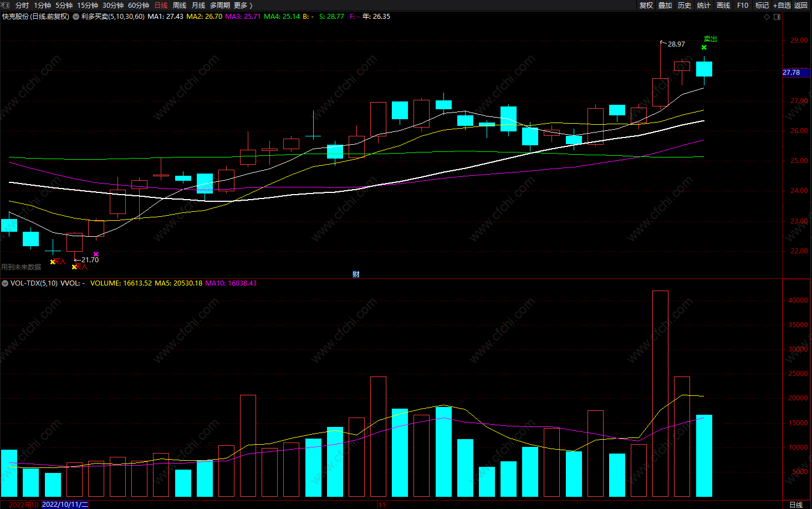Click the 29.00 price axis label
Screen dimensions: 812x509
[799, 40]
